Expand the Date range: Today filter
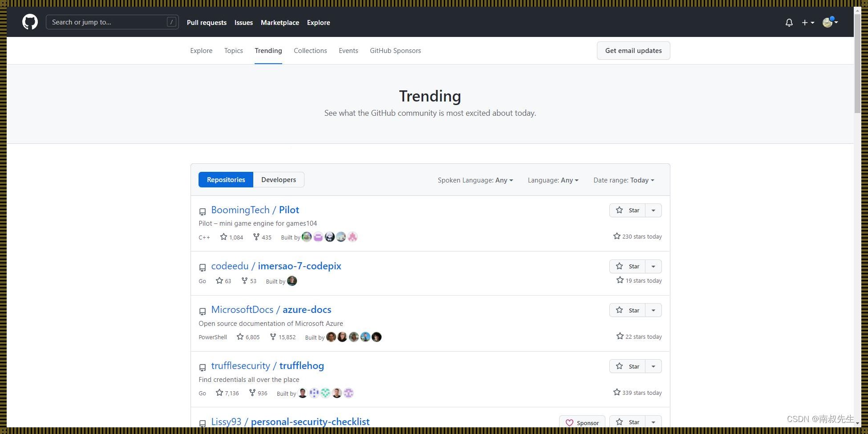Viewport: 868px width, 434px height. tap(624, 180)
